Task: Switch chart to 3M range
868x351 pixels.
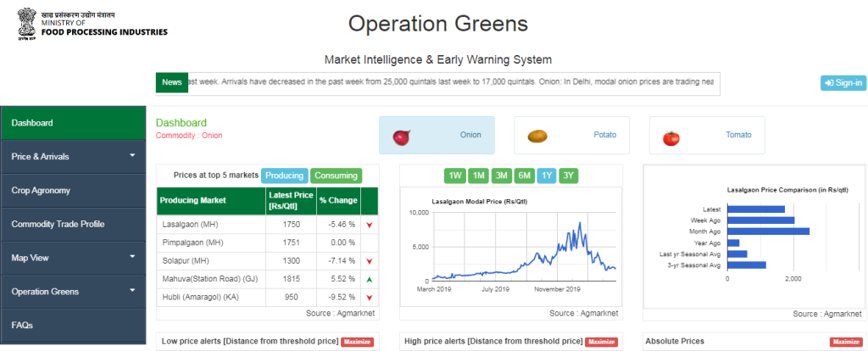Action: pyautogui.click(x=502, y=176)
